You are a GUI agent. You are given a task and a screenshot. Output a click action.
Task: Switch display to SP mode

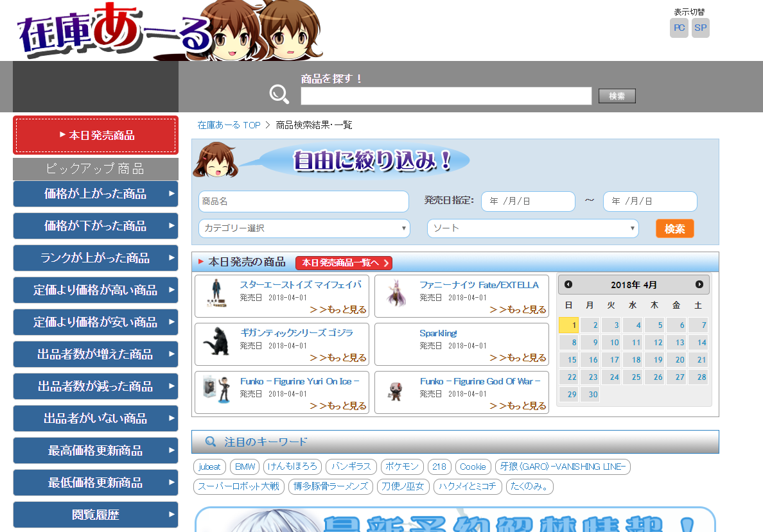tap(701, 28)
